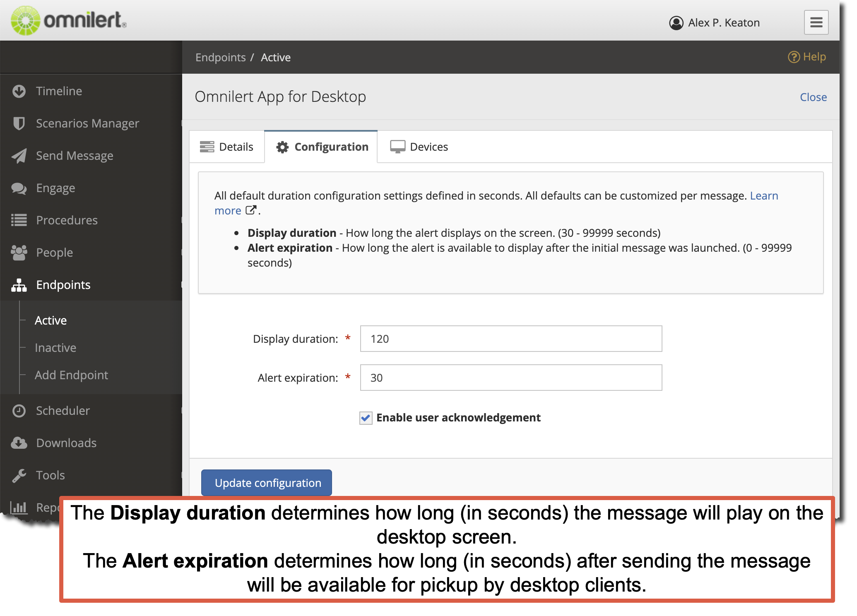Open the user account icon for Alex P. Keaton

coord(676,23)
